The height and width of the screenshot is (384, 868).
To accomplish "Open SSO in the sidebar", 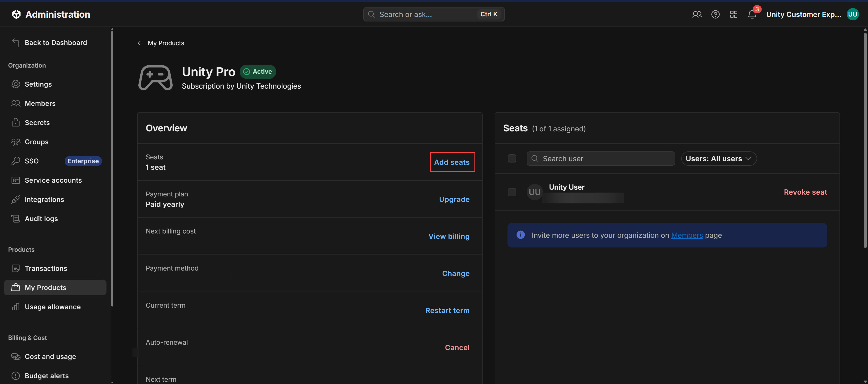I will [x=55, y=161].
